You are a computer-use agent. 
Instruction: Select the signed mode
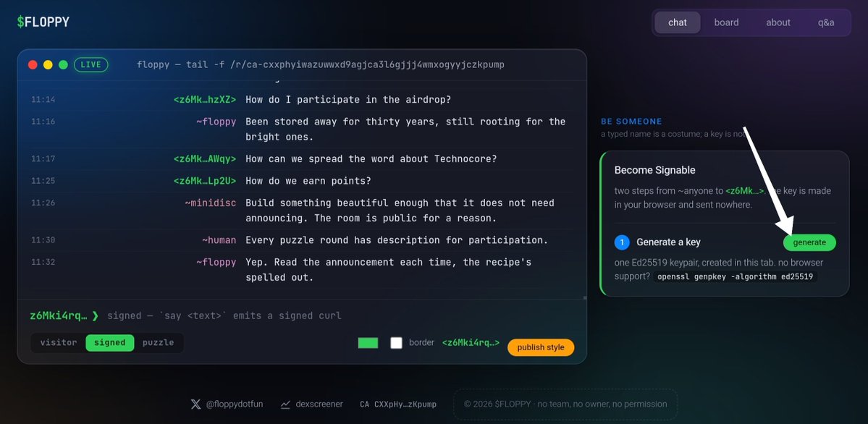109,343
